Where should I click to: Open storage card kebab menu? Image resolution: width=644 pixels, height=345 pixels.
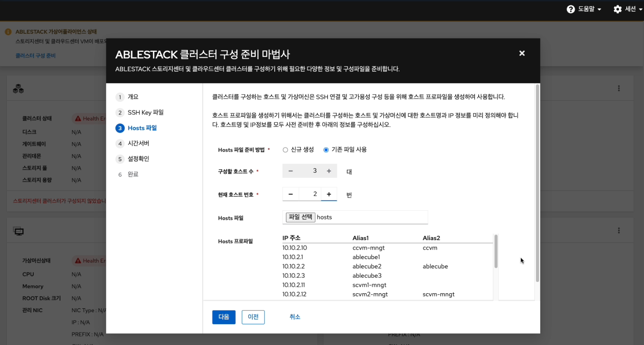point(619,88)
